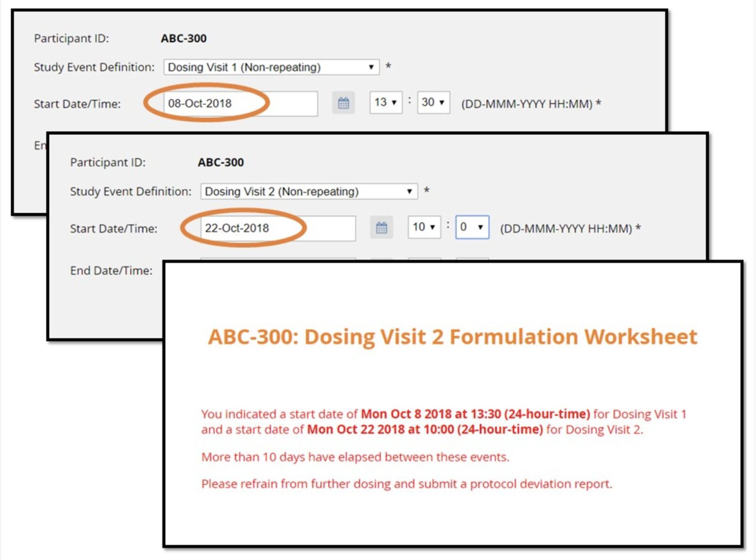Click the ABC-300 Participant ID label on second form
Image resolution: width=756 pixels, height=560 pixels.
(221, 162)
